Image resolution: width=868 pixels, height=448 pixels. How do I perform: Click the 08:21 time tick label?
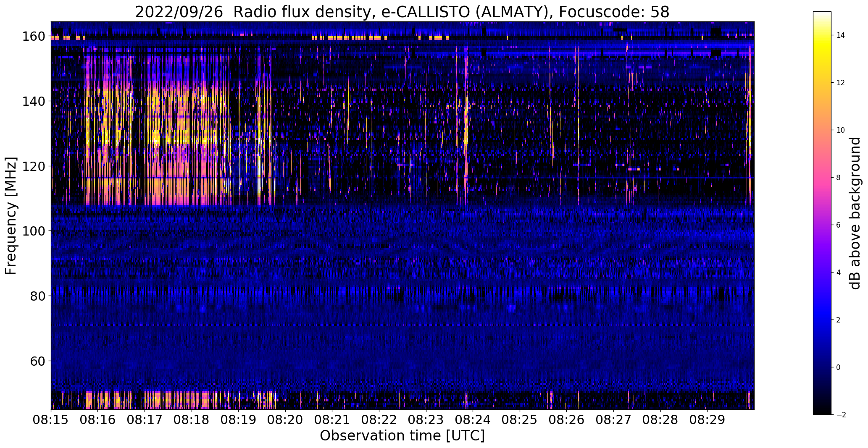pos(332,419)
